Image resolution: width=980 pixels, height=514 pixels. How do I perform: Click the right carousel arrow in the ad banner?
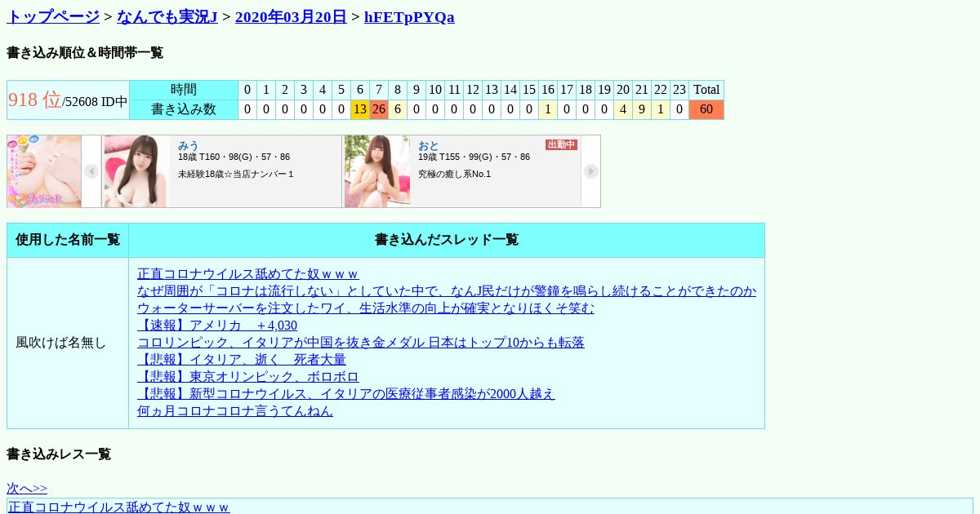[591, 171]
